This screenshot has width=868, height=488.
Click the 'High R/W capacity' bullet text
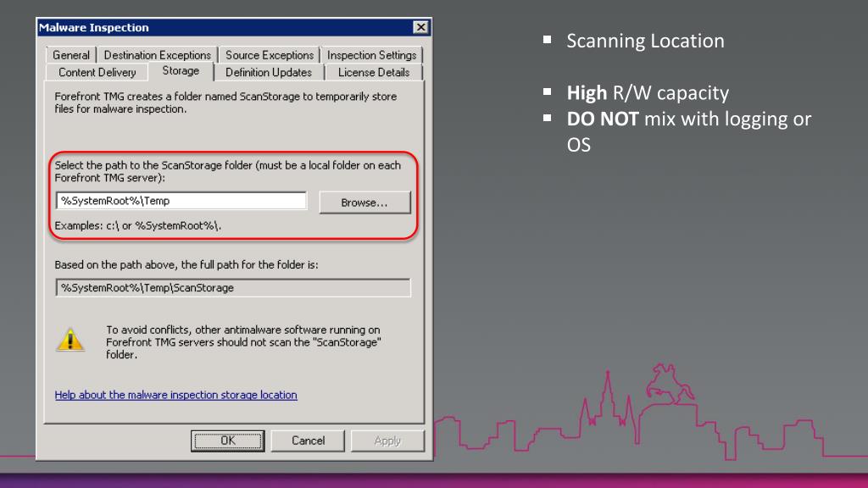point(648,93)
